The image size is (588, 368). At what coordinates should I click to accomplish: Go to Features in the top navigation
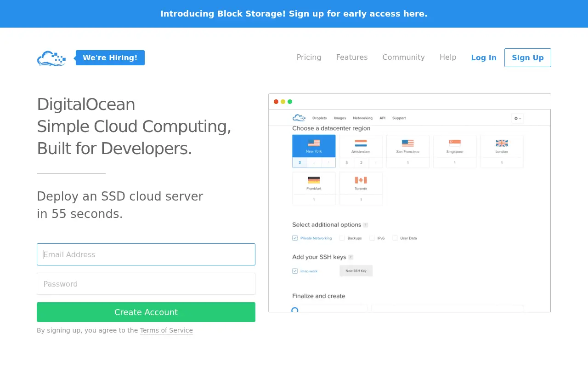pos(352,57)
